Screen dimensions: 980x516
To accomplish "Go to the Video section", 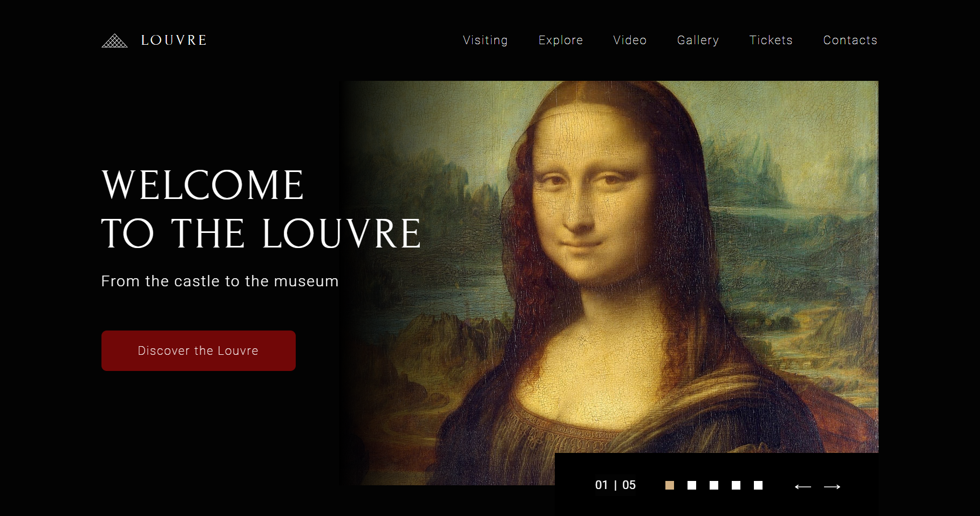I will click(x=630, y=40).
